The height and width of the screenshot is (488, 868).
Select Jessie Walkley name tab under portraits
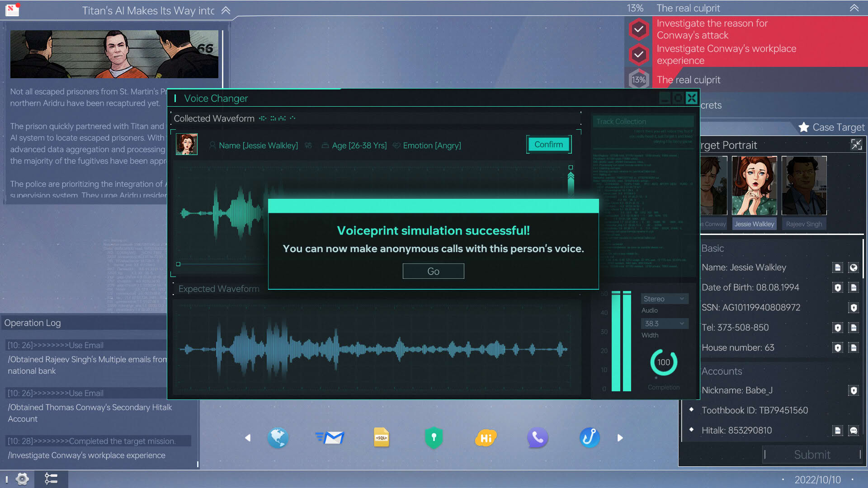[x=754, y=224]
